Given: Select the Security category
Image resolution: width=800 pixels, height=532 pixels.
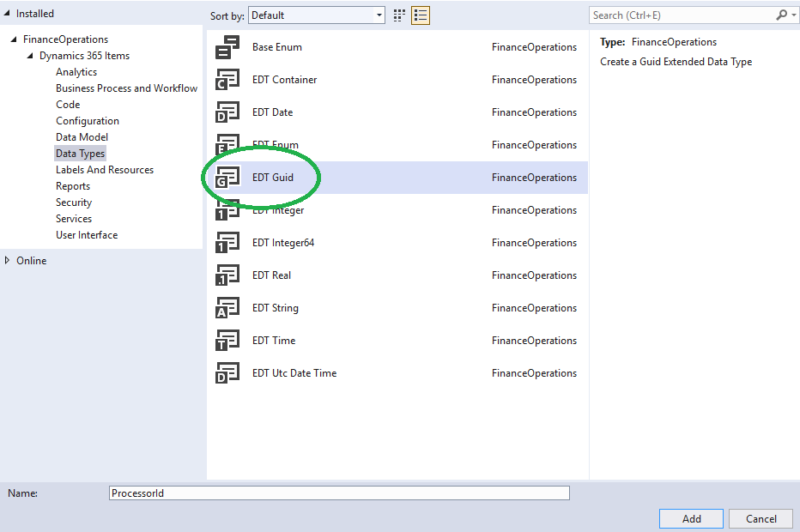Looking at the screenshot, I should (x=74, y=203).
